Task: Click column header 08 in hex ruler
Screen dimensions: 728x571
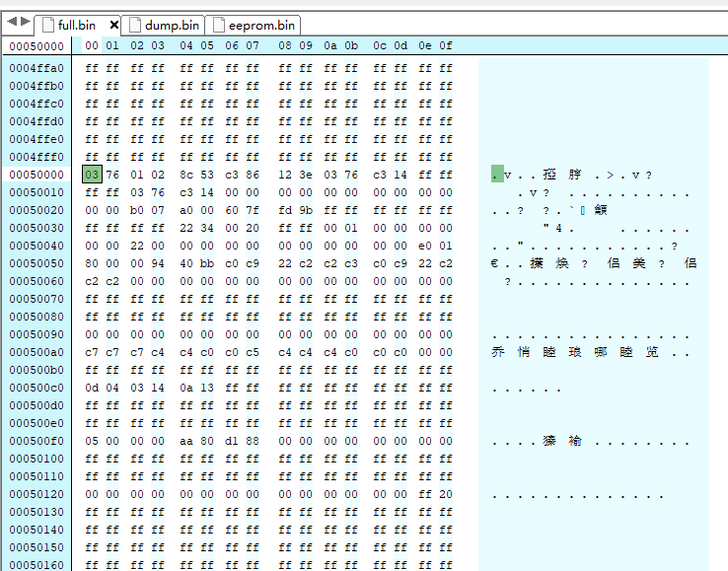Action: click(285, 45)
